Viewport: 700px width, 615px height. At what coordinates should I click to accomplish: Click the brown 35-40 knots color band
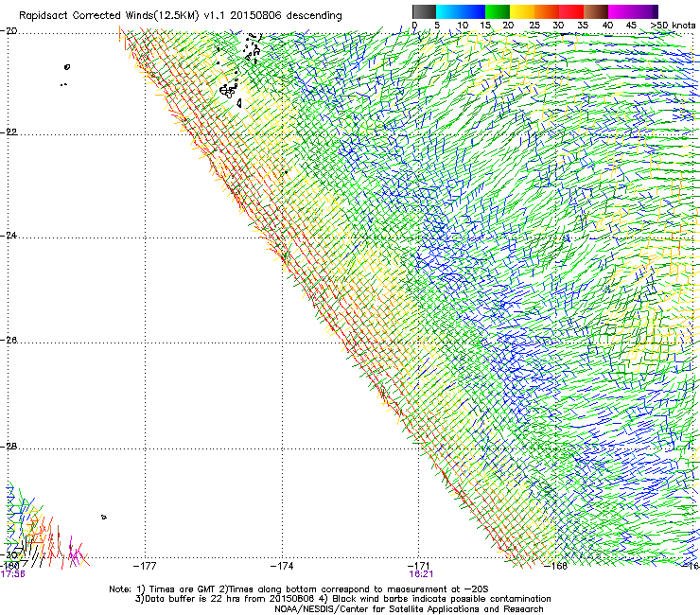pyautogui.click(x=596, y=11)
